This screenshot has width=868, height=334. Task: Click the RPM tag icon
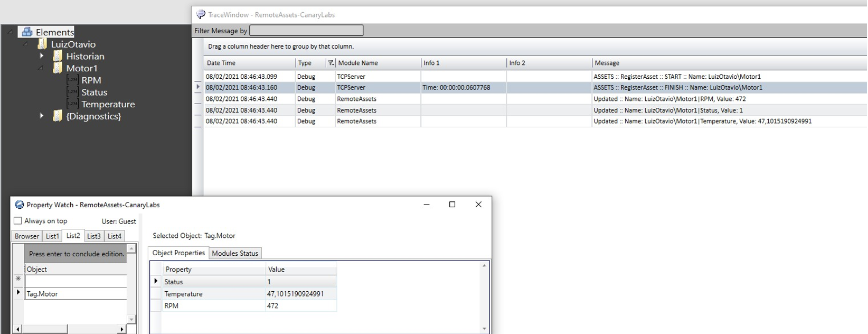point(72,80)
